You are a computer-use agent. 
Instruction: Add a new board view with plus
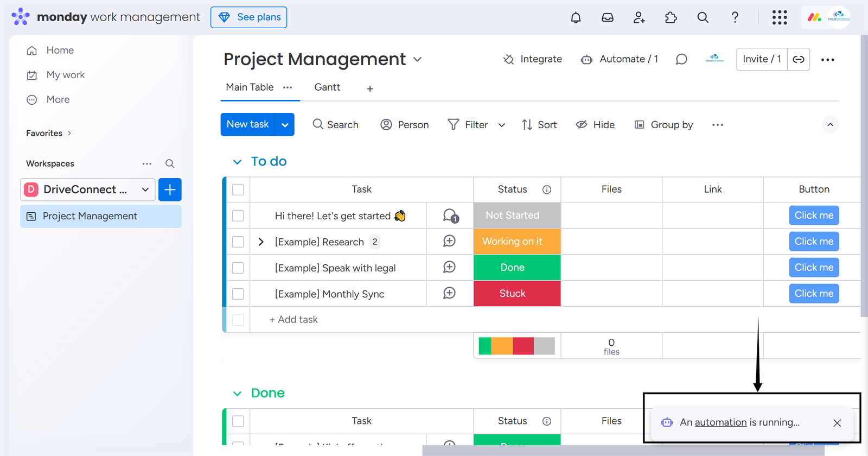(x=370, y=88)
